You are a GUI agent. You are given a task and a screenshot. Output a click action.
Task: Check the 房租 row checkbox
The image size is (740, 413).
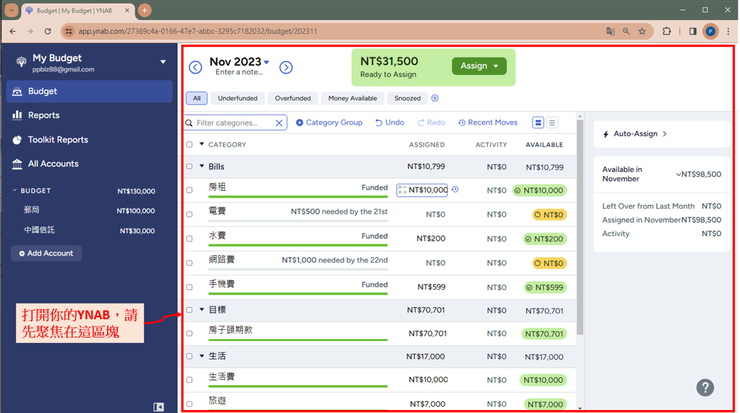click(x=190, y=190)
